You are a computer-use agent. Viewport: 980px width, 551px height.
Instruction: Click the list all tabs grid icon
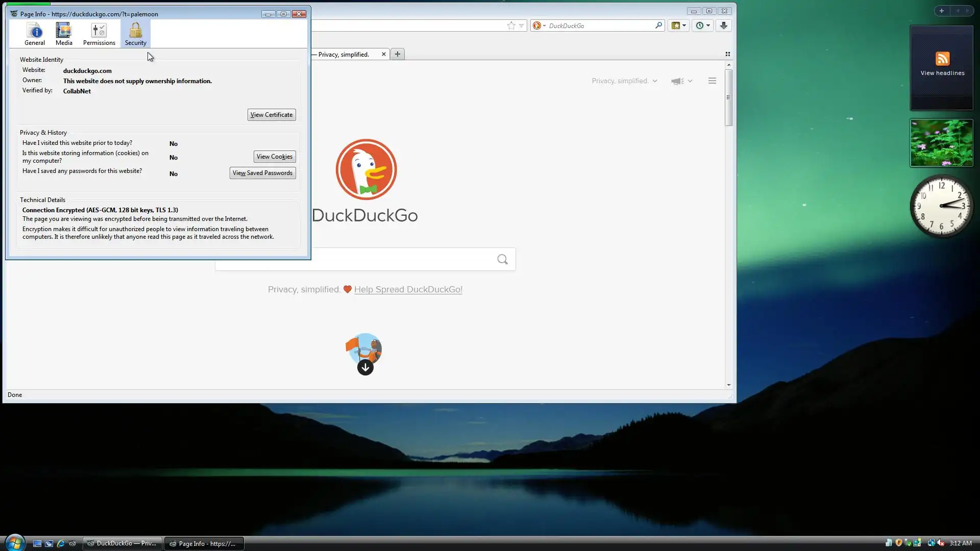tap(728, 54)
